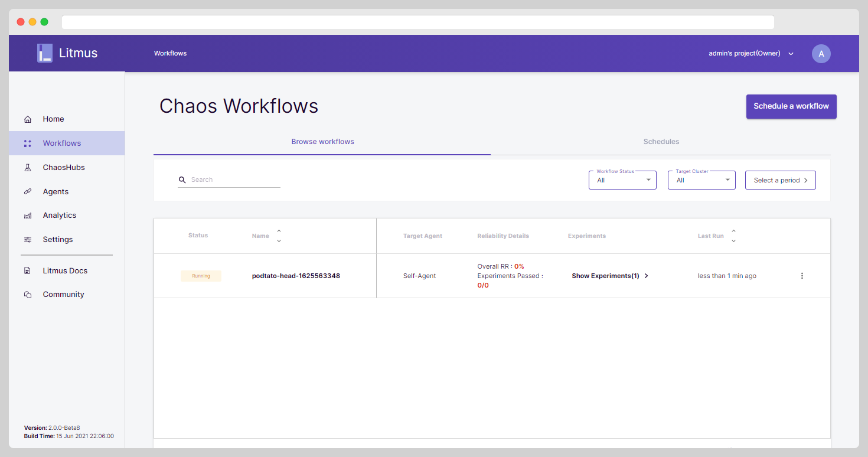Image resolution: width=868 pixels, height=457 pixels.
Task: Open the Analytics chart icon
Action: coord(28,216)
